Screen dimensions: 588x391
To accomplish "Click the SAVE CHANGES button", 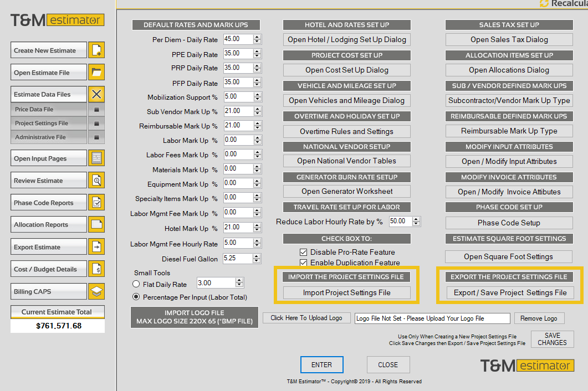I will (x=553, y=339).
